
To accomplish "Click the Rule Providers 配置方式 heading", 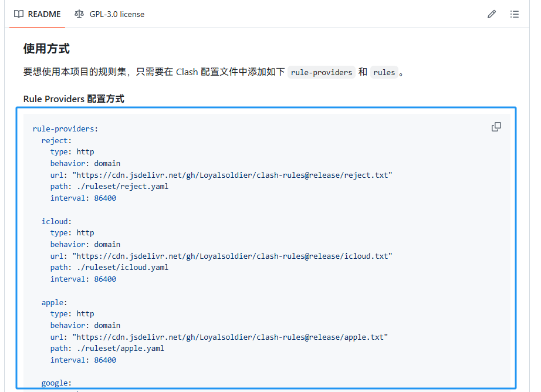I will pos(74,99).
